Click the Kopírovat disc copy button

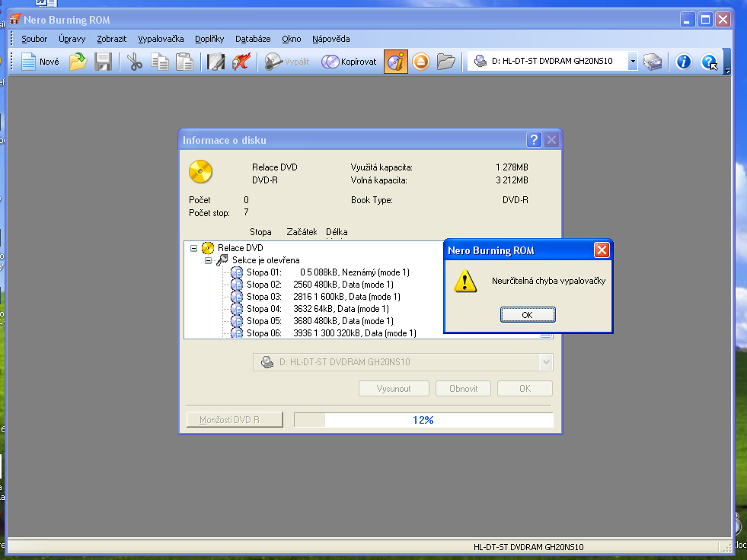(349, 62)
